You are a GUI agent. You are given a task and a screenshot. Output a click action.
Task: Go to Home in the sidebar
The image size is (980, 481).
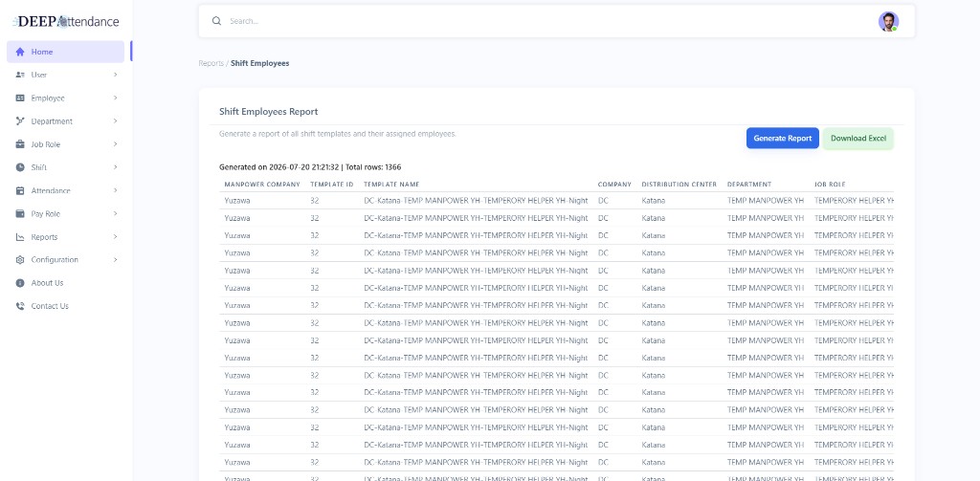click(x=66, y=52)
